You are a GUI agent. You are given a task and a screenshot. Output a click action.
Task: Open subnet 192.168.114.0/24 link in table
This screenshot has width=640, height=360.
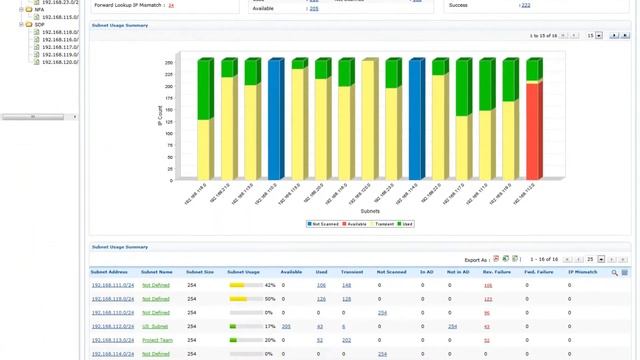[113, 354]
